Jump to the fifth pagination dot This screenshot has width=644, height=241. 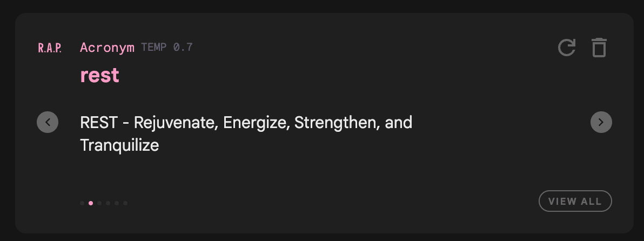point(117,203)
